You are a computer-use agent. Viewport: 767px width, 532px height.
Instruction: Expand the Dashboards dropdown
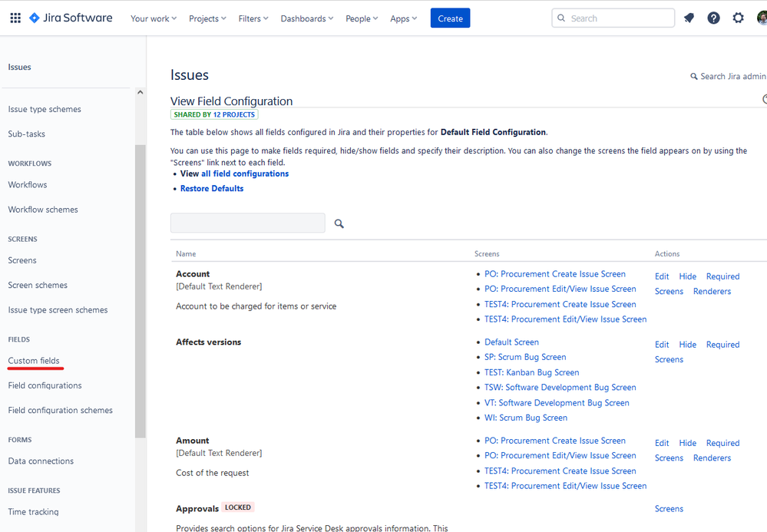pyautogui.click(x=306, y=18)
